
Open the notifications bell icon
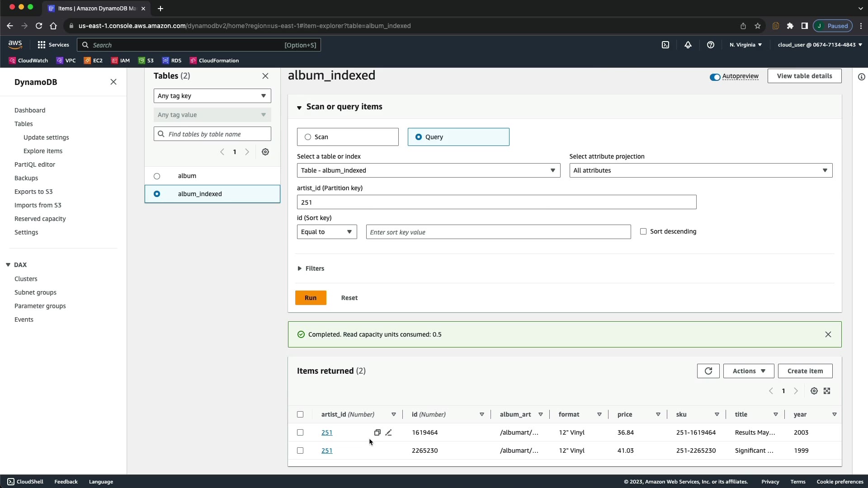coord(688,45)
